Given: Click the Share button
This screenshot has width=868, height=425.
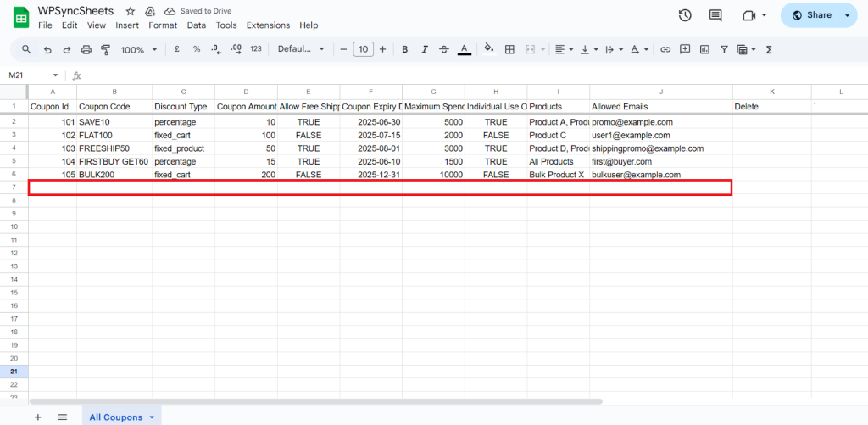Looking at the screenshot, I should tap(811, 15).
